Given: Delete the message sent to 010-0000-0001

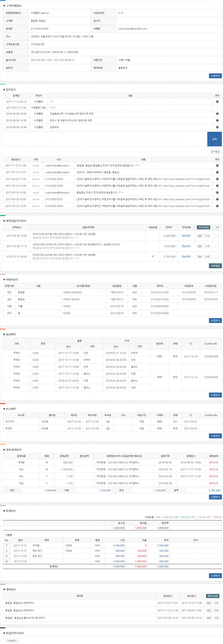Looking at the screenshot, I should point(217,199).
